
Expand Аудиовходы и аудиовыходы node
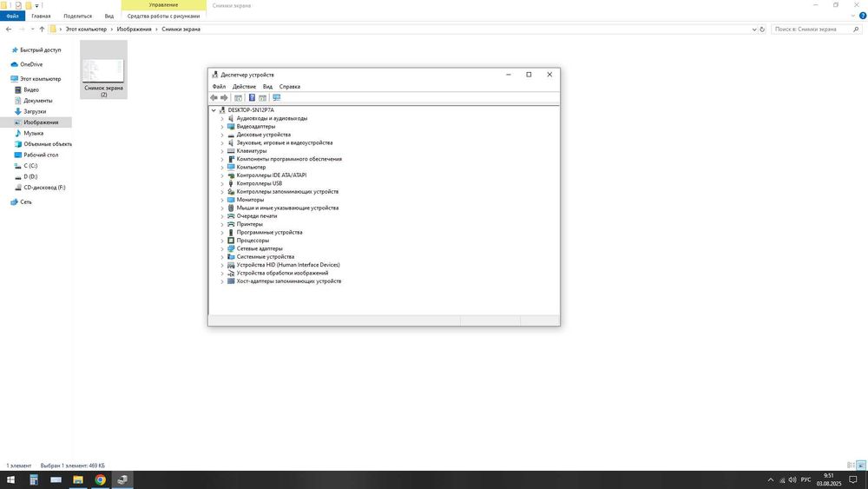[x=222, y=118]
